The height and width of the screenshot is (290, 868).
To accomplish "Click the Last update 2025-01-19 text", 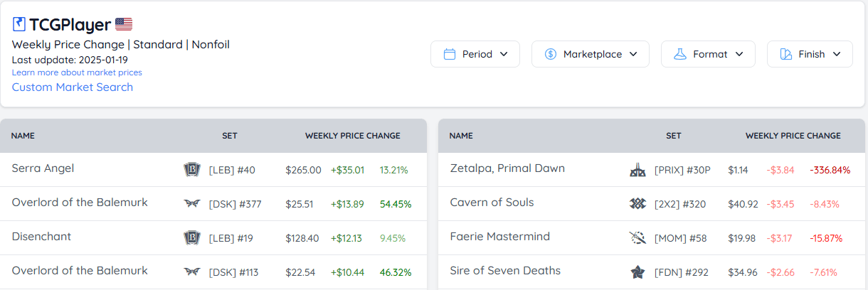I will click(70, 60).
